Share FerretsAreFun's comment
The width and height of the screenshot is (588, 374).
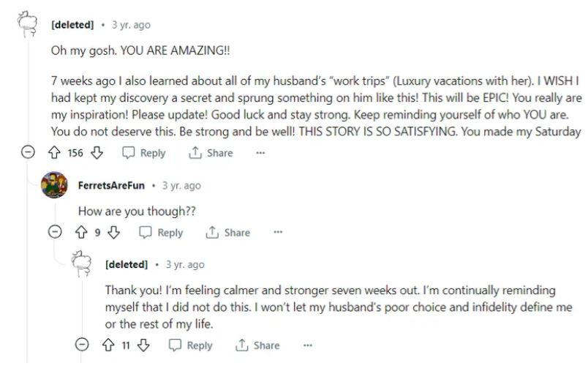[228, 233]
